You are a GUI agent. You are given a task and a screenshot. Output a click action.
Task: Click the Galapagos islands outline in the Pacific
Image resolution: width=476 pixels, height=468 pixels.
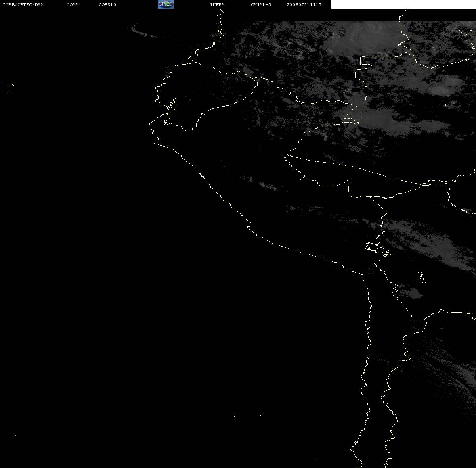pyautogui.click(x=8, y=86)
